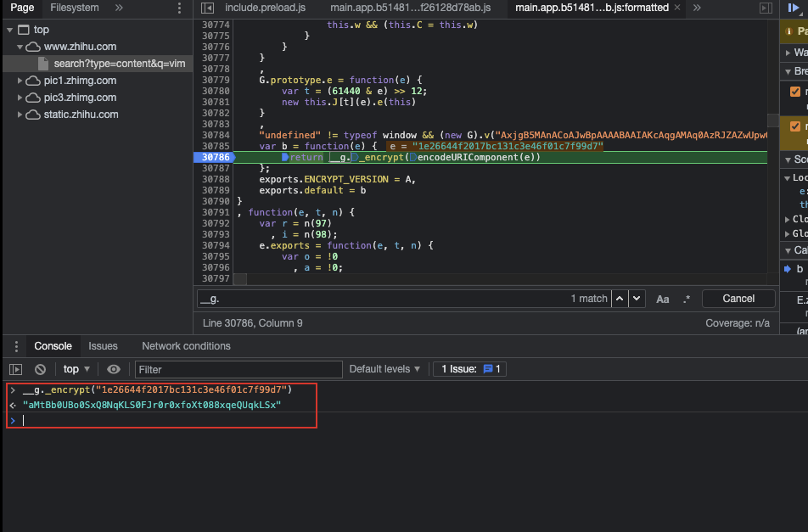Open the Page tab in Sources sidebar
Screen dimensions: 808x532
coord(22,8)
